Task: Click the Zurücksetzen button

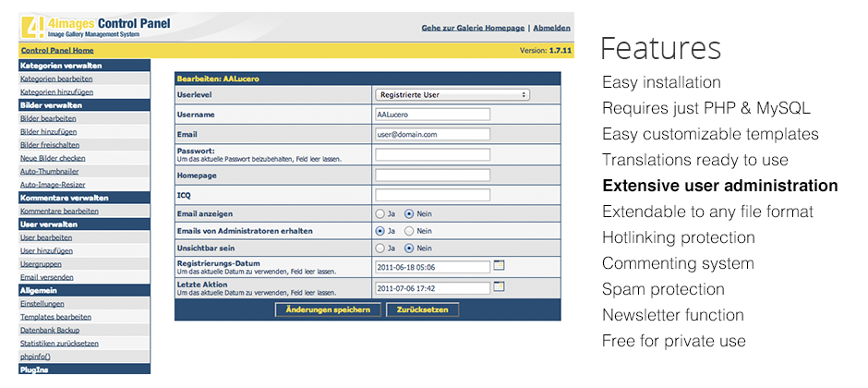Action: [422, 309]
